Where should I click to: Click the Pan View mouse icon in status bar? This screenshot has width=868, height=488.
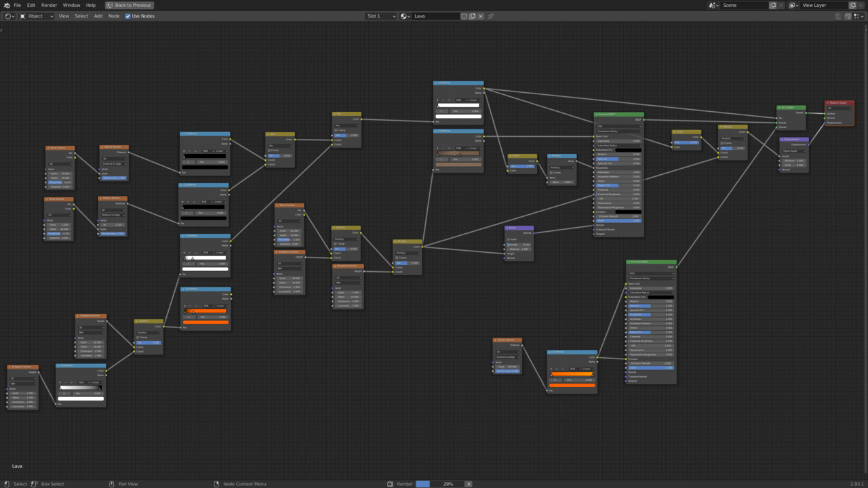(x=112, y=484)
